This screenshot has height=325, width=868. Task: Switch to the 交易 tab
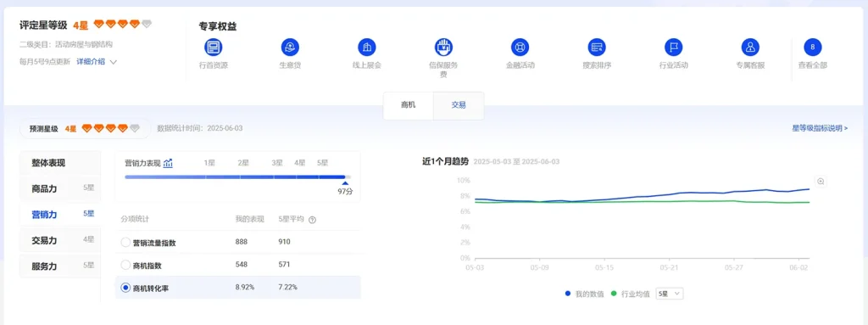(459, 105)
